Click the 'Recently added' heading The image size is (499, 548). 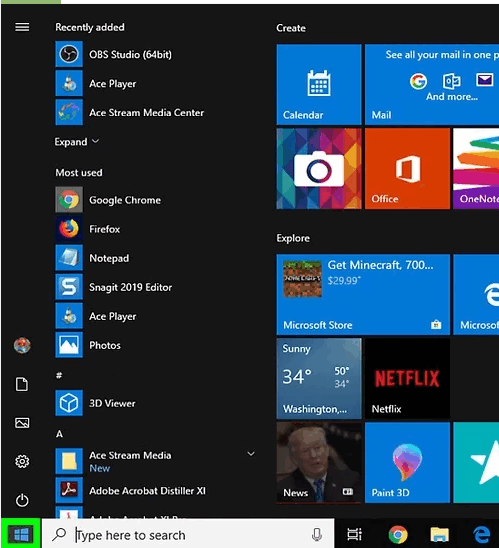(90, 27)
